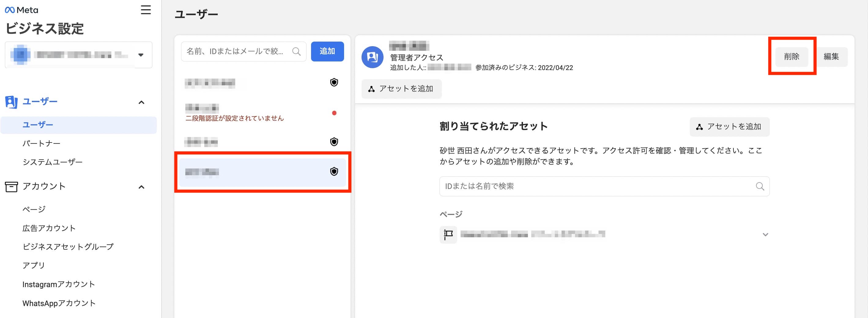Screen dimensions: 868x318
Task: Expand the business account dropdown
Action: click(x=142, y=55)
